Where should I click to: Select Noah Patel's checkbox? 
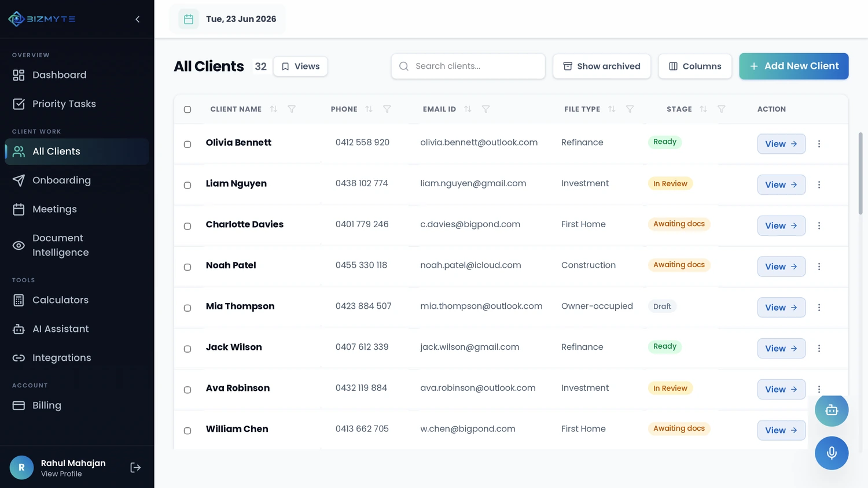click(x=187, y=267)
